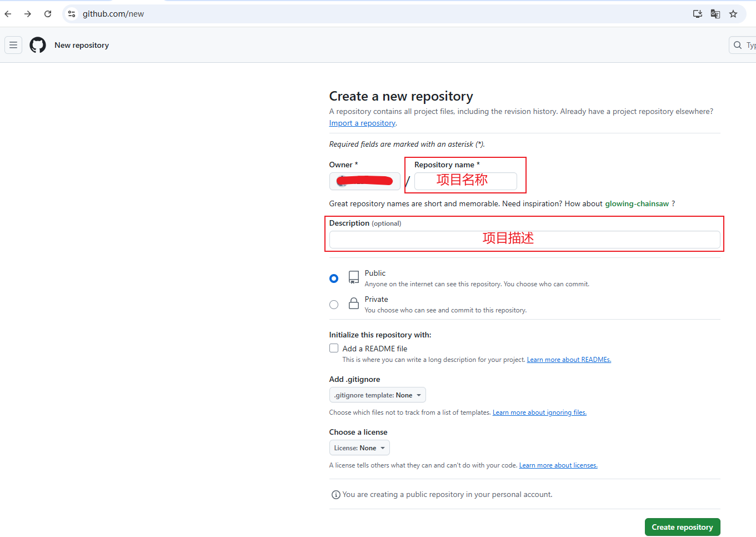Open site information icon in address bar
The height and width of the screenshot is (537, 756).
click(72, 14)
